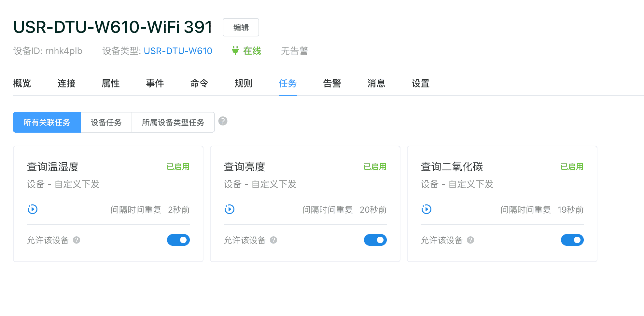Click help icon next to 允许该设备 in 查询二氧化碳
Image resolution: width=644 pixels, height=316 pixels.
(470, 240)
